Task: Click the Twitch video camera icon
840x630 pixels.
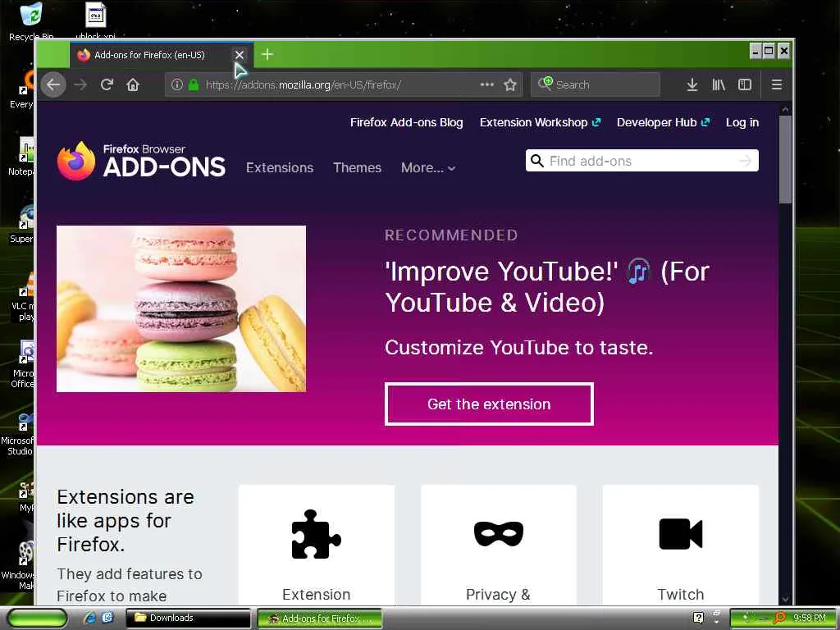Action: [x=680, y=533]
